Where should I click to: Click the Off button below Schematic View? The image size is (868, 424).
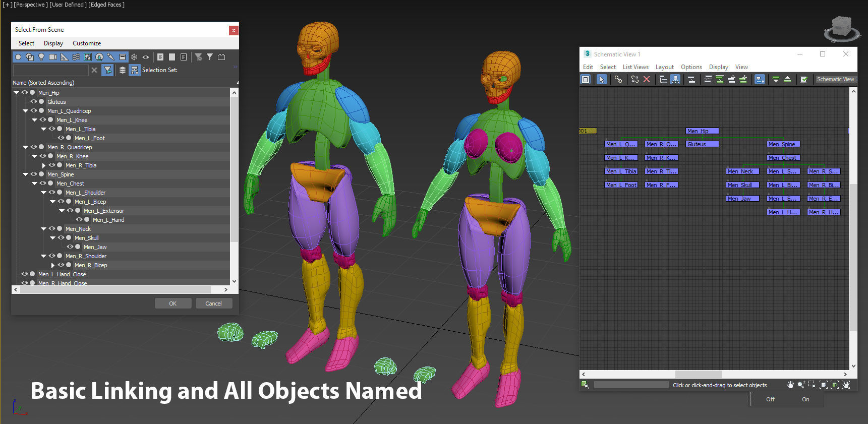pyautogui.click(x=770, y=399)
